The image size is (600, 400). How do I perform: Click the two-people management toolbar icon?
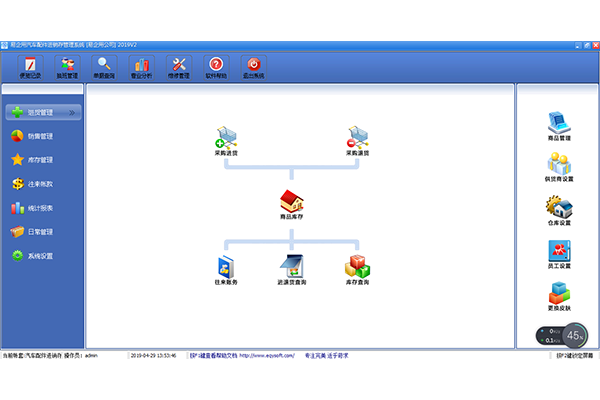click(x=67, y=68)
